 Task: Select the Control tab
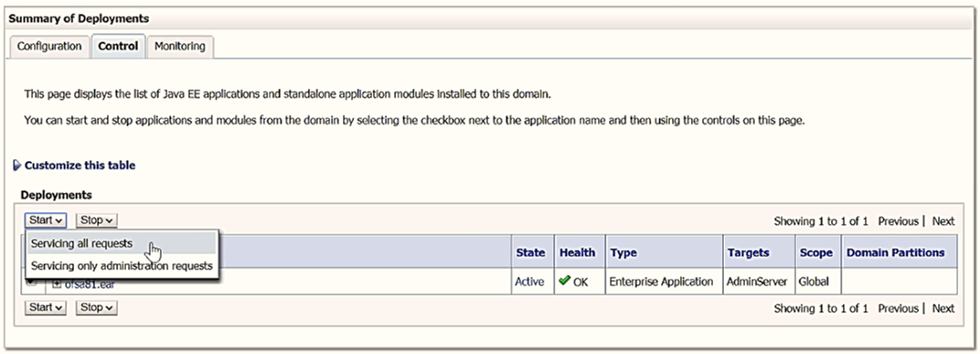[118, 47]
